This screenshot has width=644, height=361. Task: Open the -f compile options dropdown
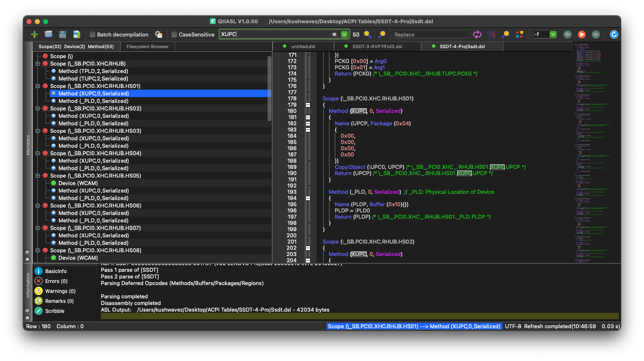click(x=553, y=34)
